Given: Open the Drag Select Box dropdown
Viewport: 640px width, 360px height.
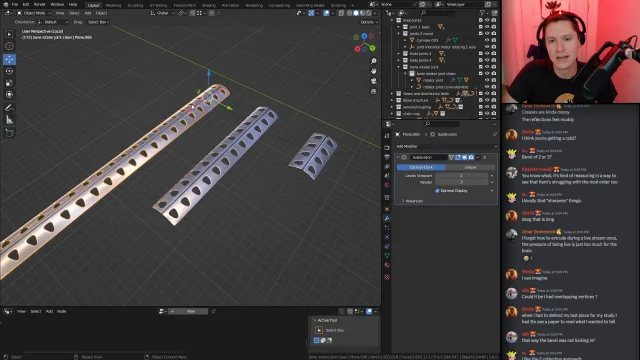Looking at the screenshot, I should click(x=98, y=22).
